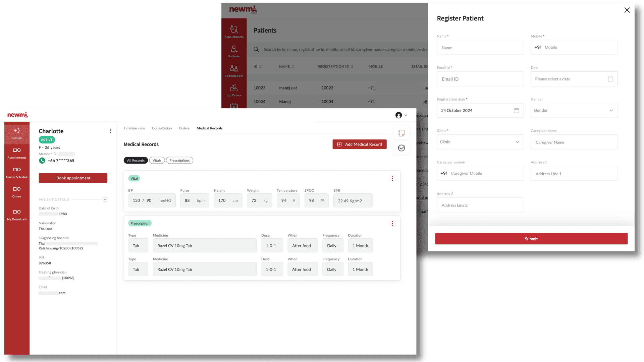Image resolution: width=644 pixels, height=362 pixels.
Task: Submit the Register Patient form
Action: (x=531, y=239)
